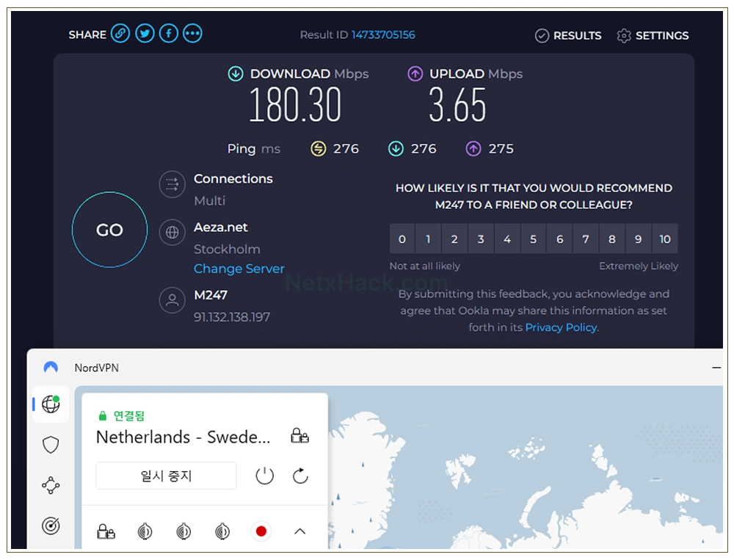Click the user icon beside M247
This screenshot has height=560, width=734.
coord(172,300)
